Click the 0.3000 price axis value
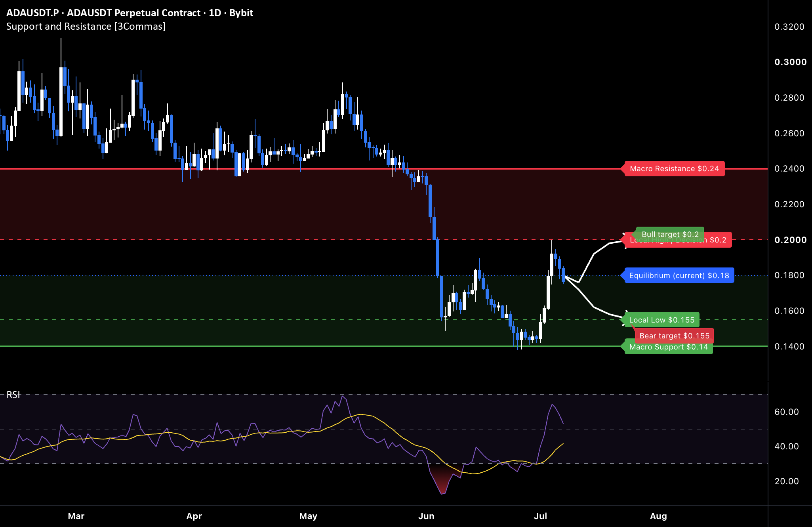The width and height of the screenshot is (812, 527). click(x=790, y=62)
